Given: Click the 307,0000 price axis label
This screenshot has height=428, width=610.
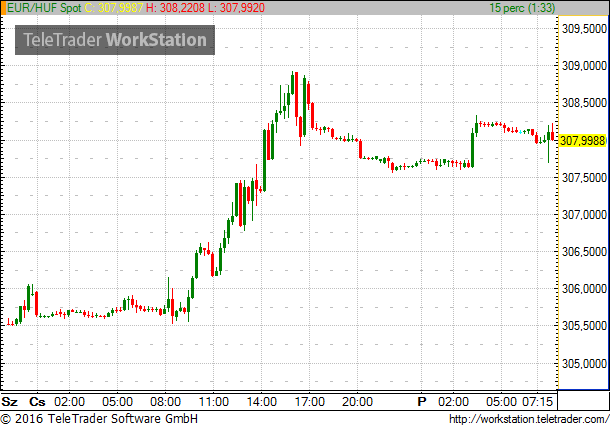Looking at the screenshot, I should pyautogui.click(x=584, y=214).
